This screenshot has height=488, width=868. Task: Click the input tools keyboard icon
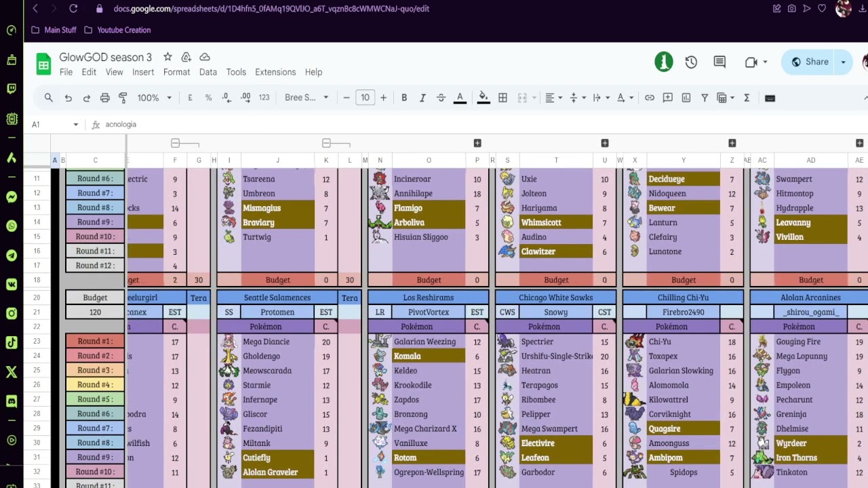click(x=770, y=98)
